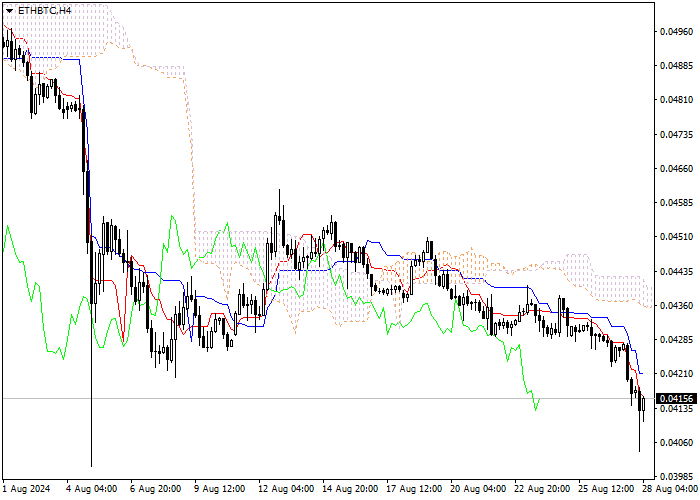Click the ETHBTC,H4 symbol label
700x500 pixels.
pyautogui.click(x=44, y=10)
